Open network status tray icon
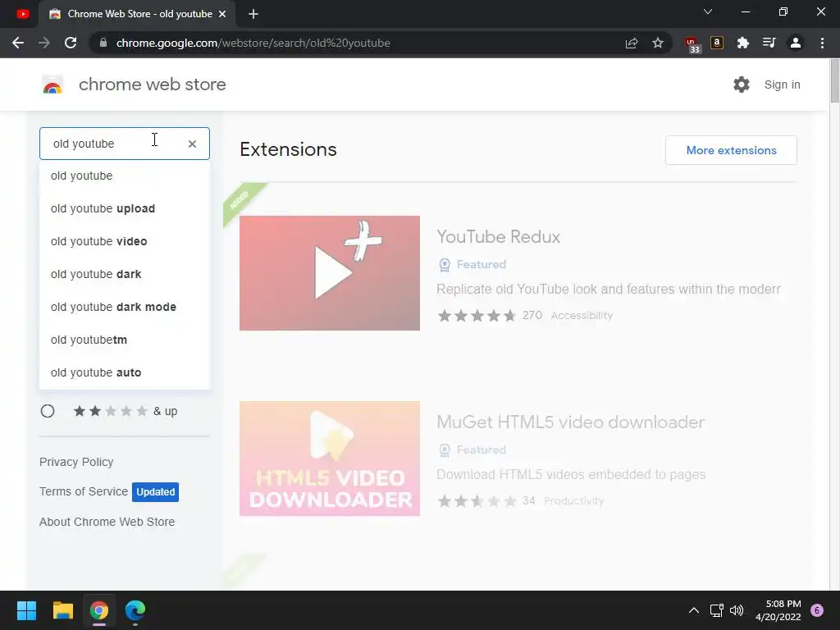This screenshot has height=630, width=840. coord(716,610)
